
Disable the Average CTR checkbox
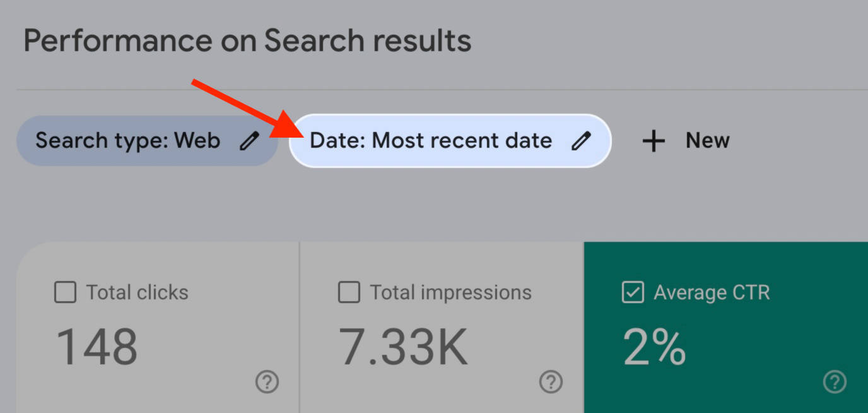tap(633, 292)
